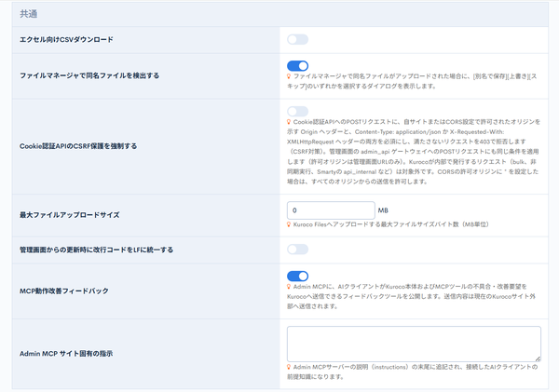
Task: Click the MB unit text
Action: tap(383, 210)
